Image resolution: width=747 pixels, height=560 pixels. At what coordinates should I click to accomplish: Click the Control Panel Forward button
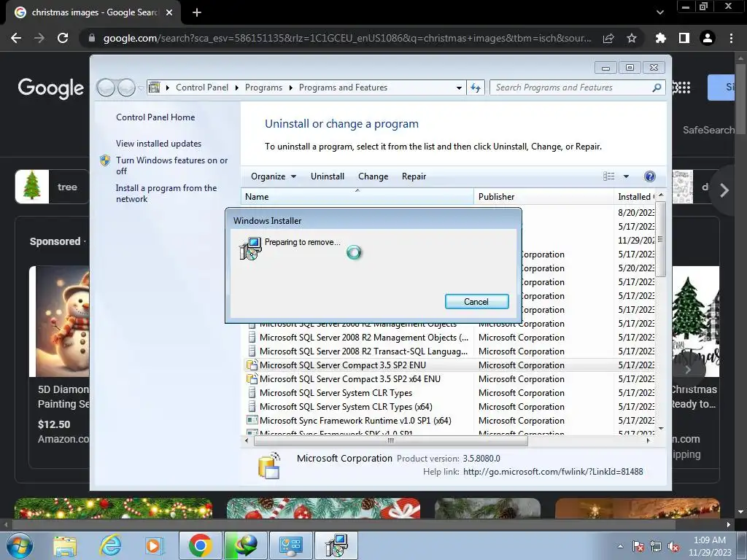(126, 87)
